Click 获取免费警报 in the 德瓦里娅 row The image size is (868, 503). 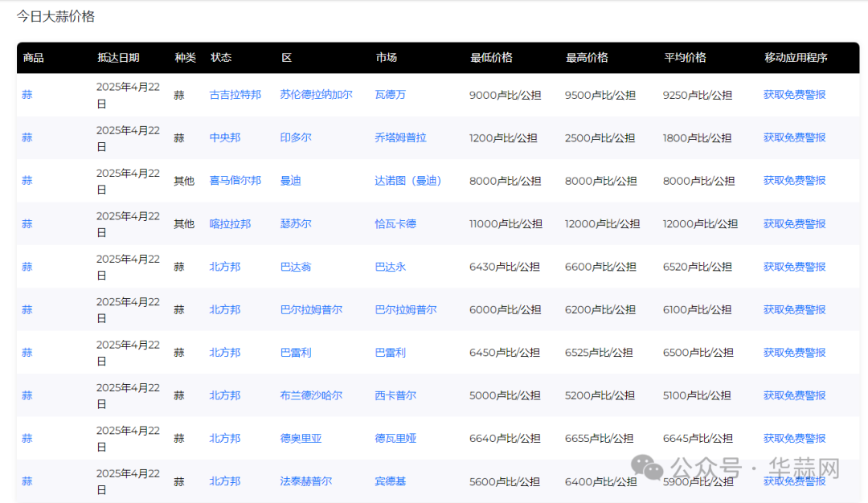point(794,438)
